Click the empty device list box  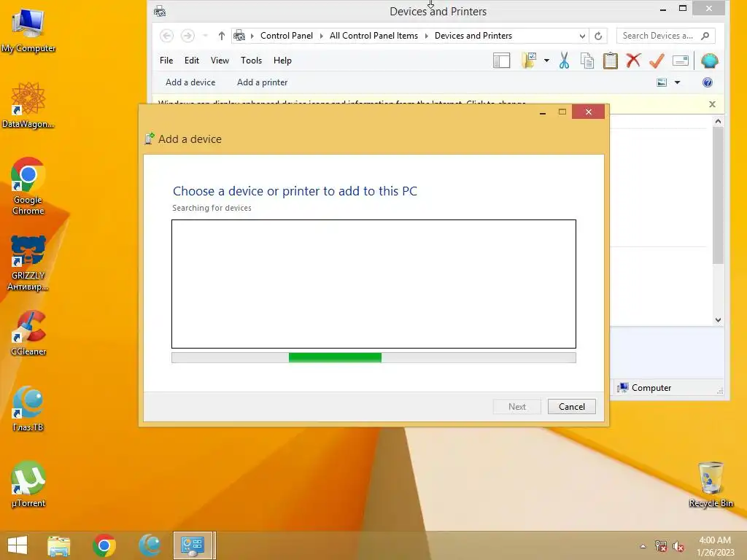tap(373, 284)
